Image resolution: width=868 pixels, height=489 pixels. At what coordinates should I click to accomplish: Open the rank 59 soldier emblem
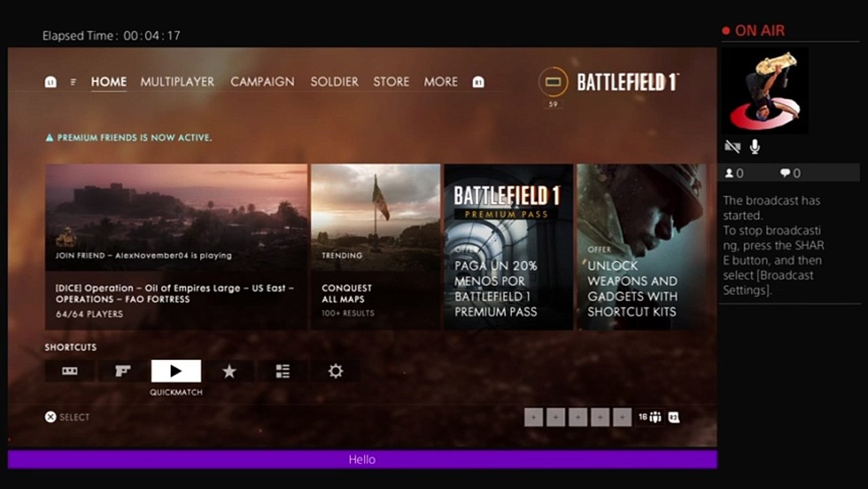553,82
